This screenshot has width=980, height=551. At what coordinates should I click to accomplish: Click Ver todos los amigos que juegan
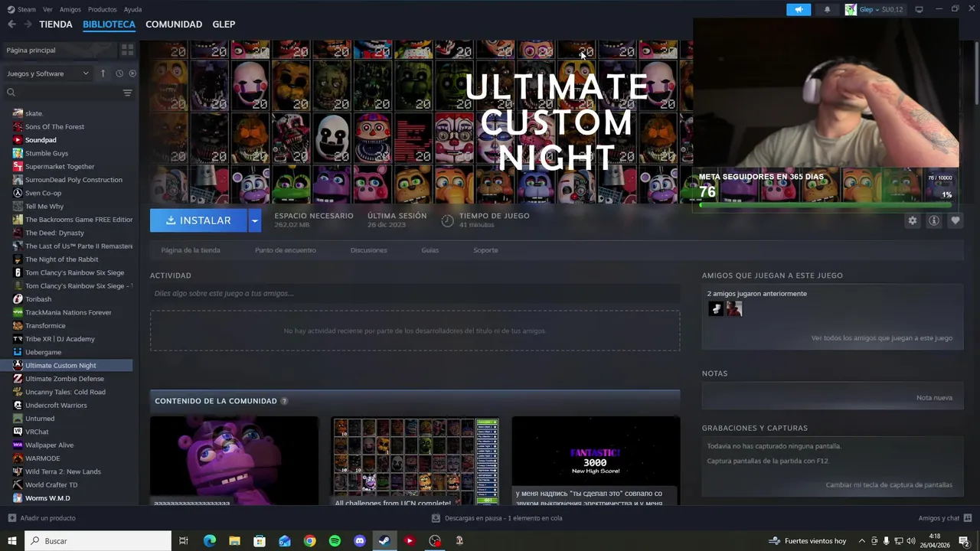click(x=882, y=338)
